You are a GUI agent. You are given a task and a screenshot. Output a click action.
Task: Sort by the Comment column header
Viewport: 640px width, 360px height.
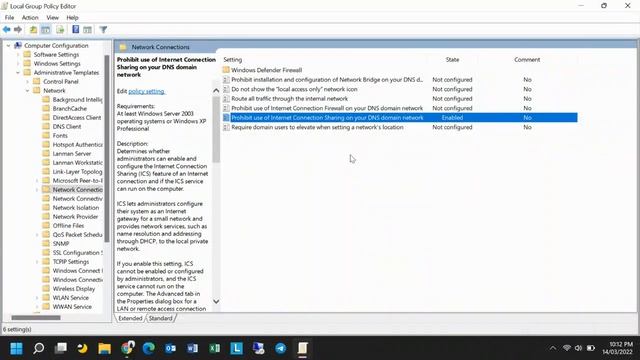pos(527,60)
